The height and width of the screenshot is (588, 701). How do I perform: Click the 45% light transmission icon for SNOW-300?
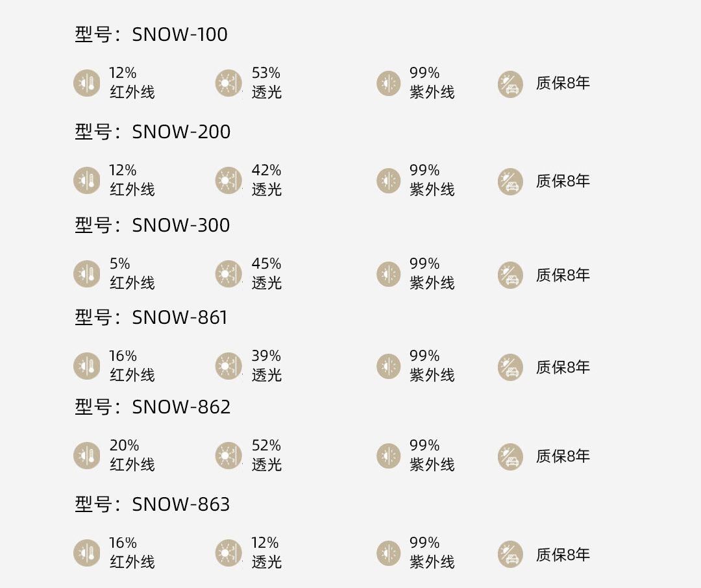click(228, 274)
